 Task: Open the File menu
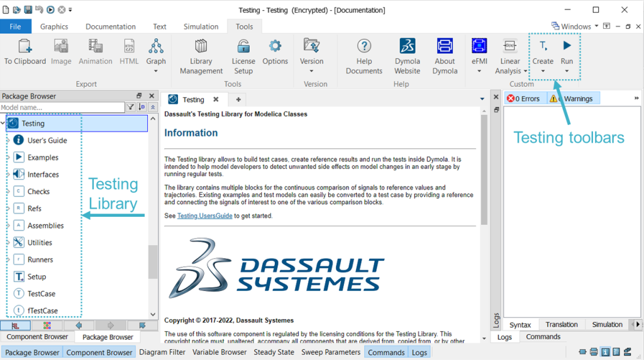tap(16, 26)
